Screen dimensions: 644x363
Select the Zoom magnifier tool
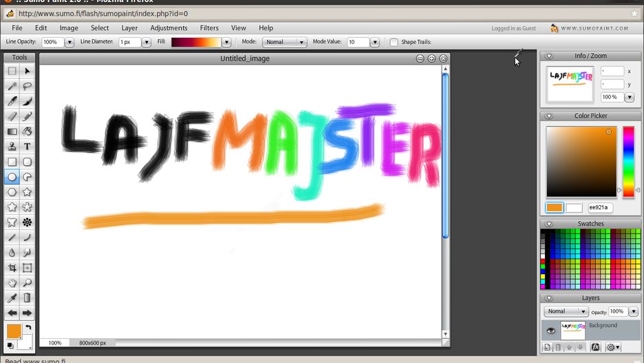(x=27, y=283)
